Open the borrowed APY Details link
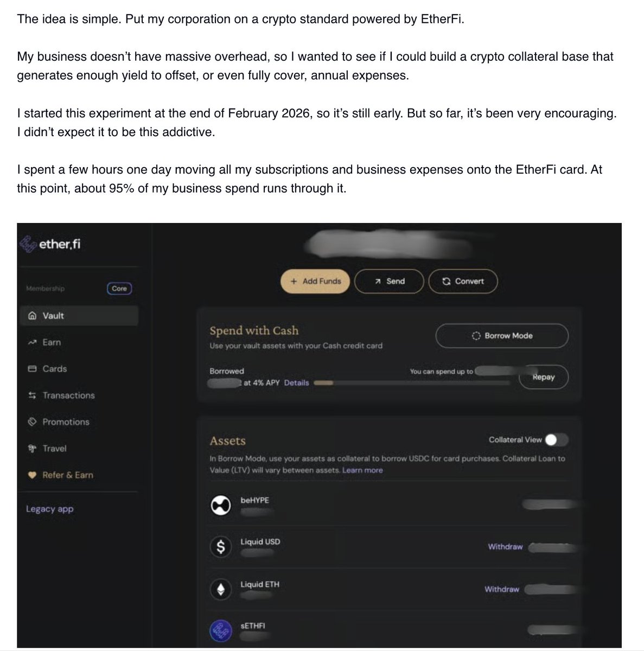Image resolution: width=644 pixels, height=651 pixels. (x=296, y=382)
